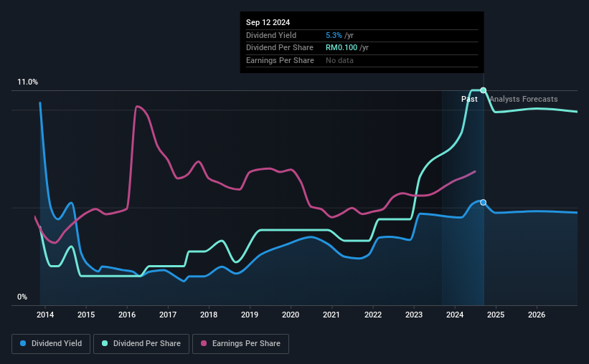
Task: Click the blue Dividend Yield legend dot
Action: pyautogui.click(x=23, y=343)
